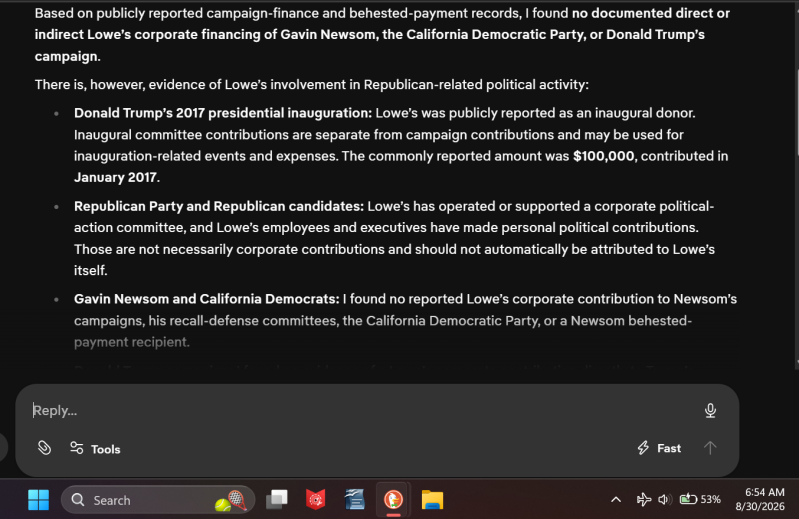
Task: Open File Explorer from taskbar
Action: tap(432, 500)
